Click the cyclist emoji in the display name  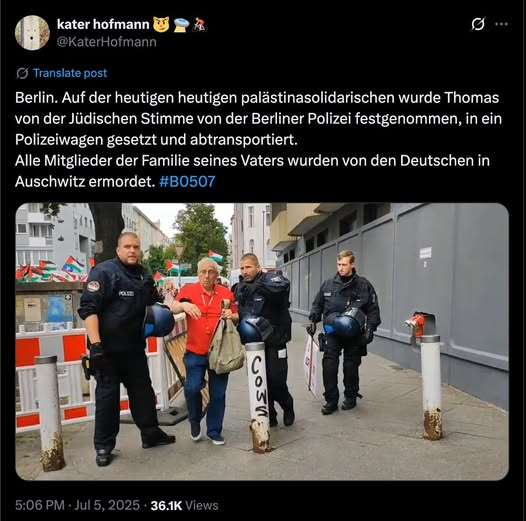pyautogui.click(x=200, y=24)
